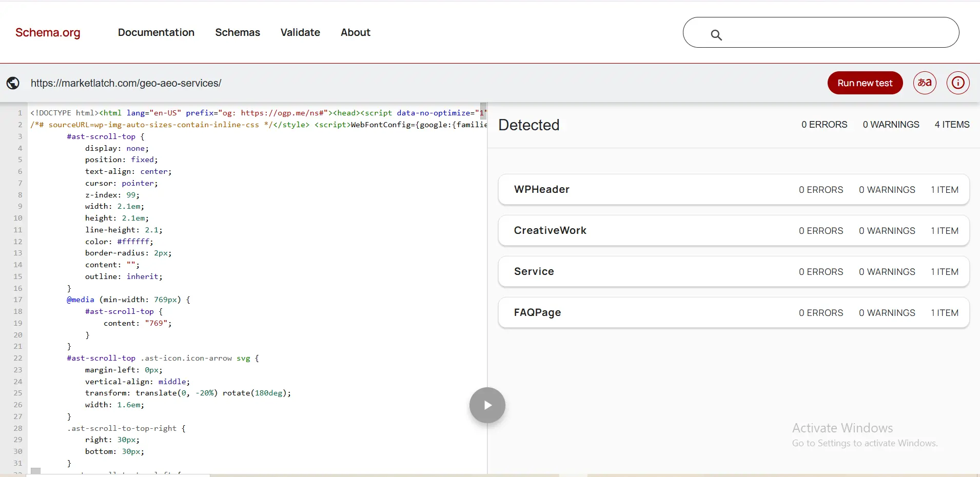The width and height of the screenshot is (980, 477).
Task: Focus the site search field
Action: tap(821, 32)
